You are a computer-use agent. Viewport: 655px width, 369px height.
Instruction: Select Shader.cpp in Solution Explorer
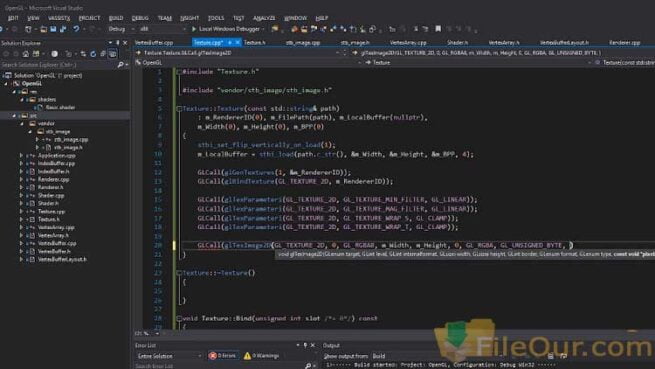51,195
